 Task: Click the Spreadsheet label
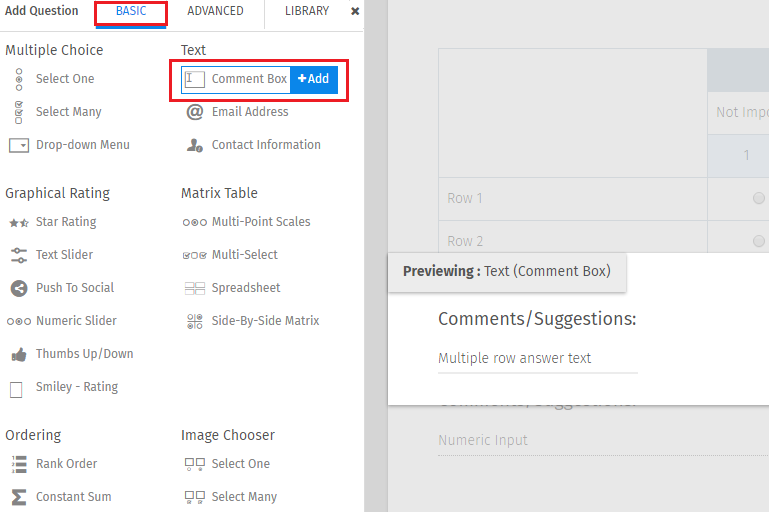click(x=246, y=288)
